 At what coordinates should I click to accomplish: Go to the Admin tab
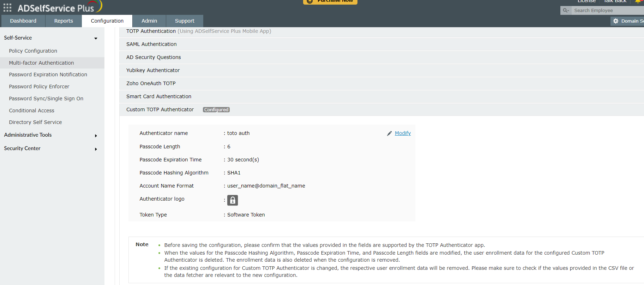(x=149, y=21)
